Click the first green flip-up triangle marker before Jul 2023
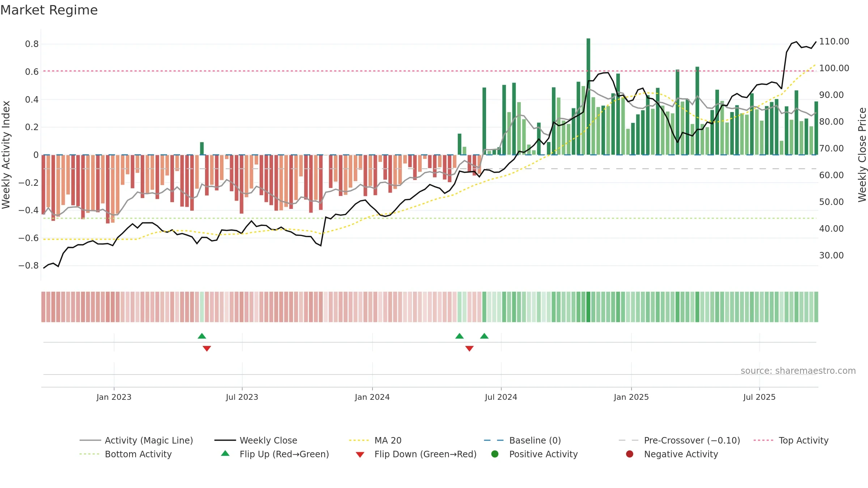This screenshot has width=868, height=488. click(202, 336)
